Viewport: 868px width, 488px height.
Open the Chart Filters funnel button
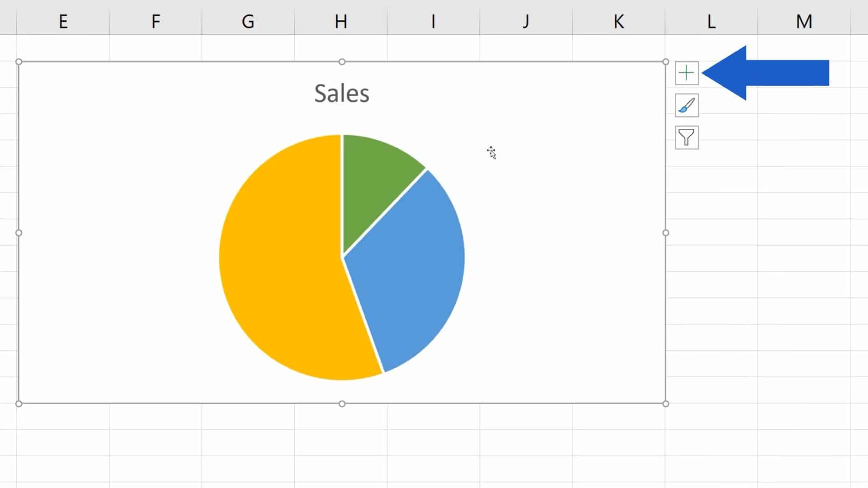687,137
